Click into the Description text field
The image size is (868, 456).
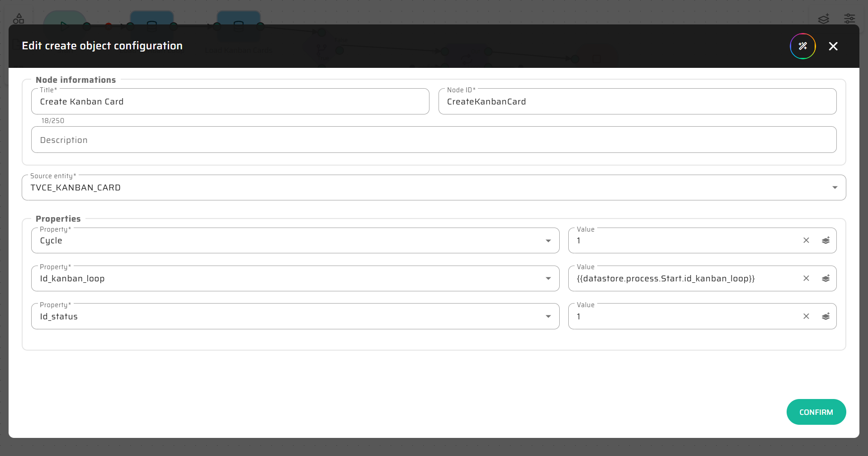click(433, 140)
